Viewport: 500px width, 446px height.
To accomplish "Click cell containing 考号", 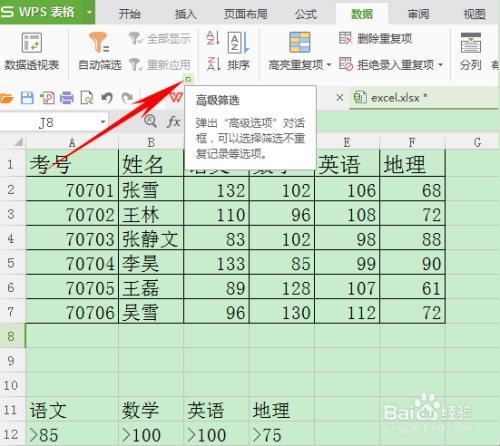I will tap(72, 163).
